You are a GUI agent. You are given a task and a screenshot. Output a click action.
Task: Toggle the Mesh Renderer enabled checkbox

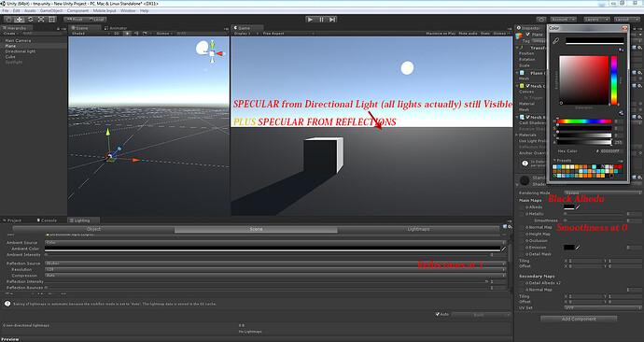coord(528,117)
